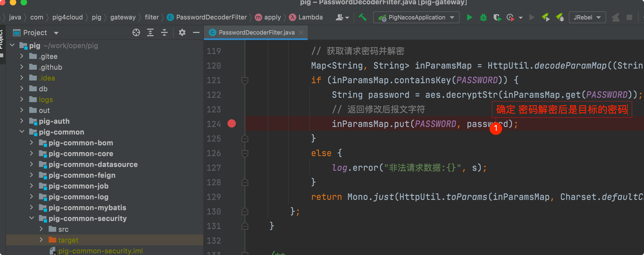Run with Coverage using the shield icon
Viewport: 644px width, 255px height.
(497, 18)
